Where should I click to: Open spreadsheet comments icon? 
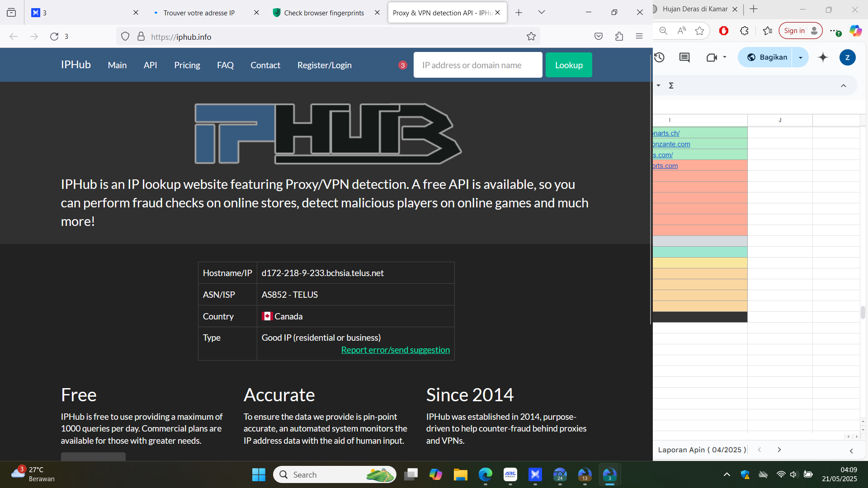[684, 57]
